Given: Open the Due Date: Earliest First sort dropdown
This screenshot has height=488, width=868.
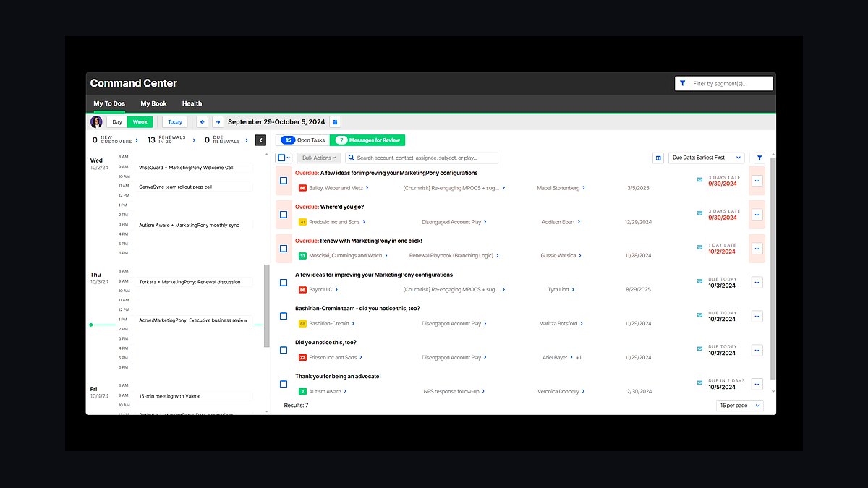Looking at the screenshot, I should (707, 158).
